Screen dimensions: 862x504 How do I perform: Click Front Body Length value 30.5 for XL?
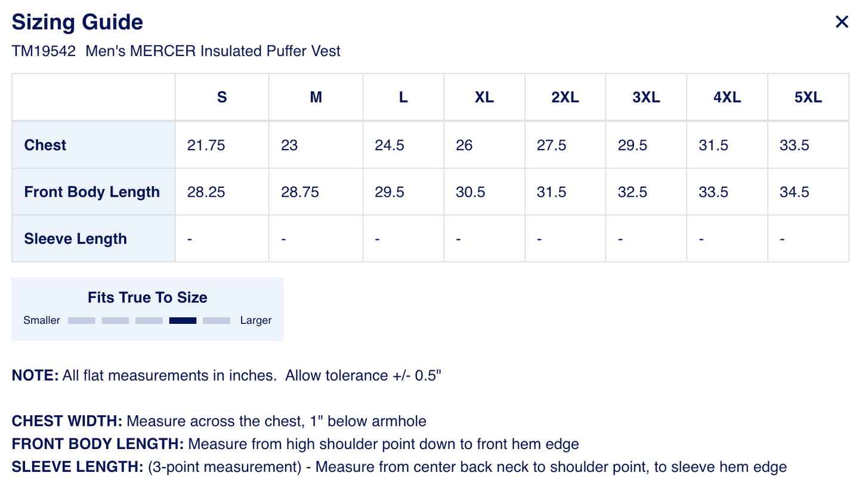point(471,192)
